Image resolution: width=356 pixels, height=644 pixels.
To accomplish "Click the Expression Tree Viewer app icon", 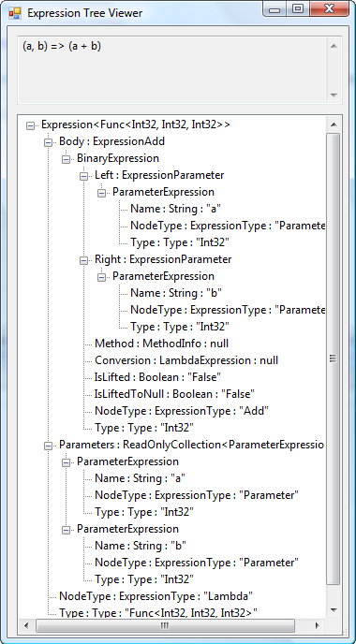I will [14, 13].
